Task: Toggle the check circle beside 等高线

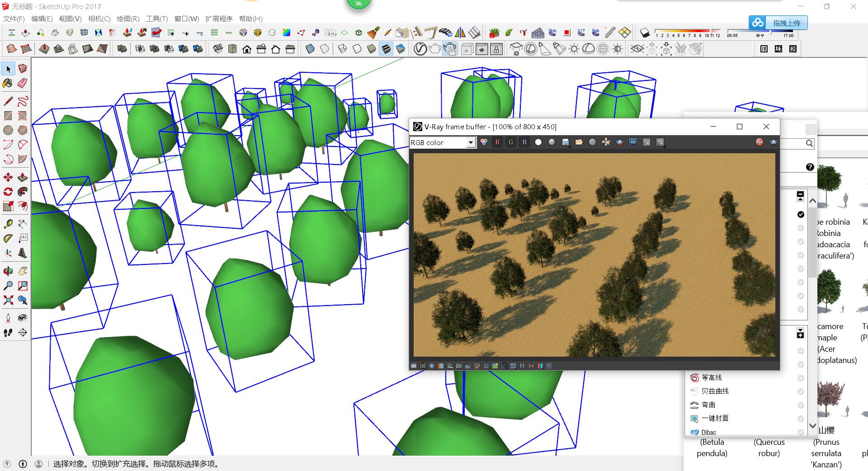Action: [801, 378]
